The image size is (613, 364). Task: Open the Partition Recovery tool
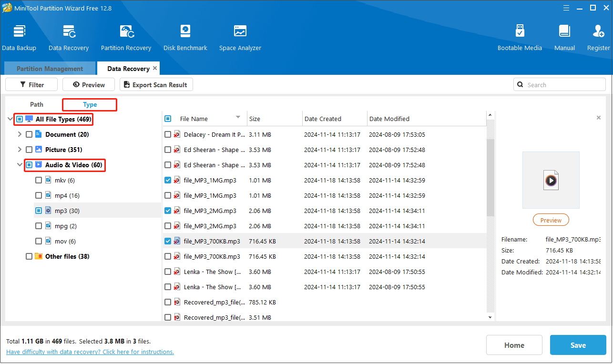coord(126,37)
